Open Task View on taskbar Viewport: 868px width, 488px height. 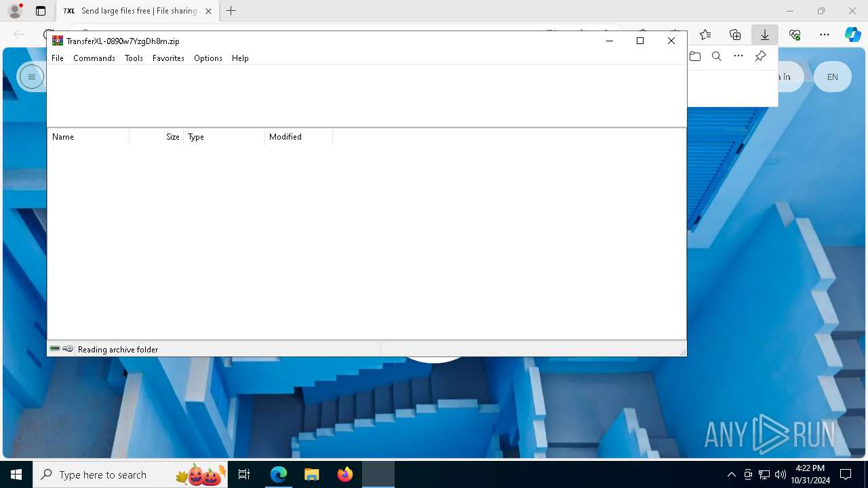pyautogui.click(x=245, y=474)
